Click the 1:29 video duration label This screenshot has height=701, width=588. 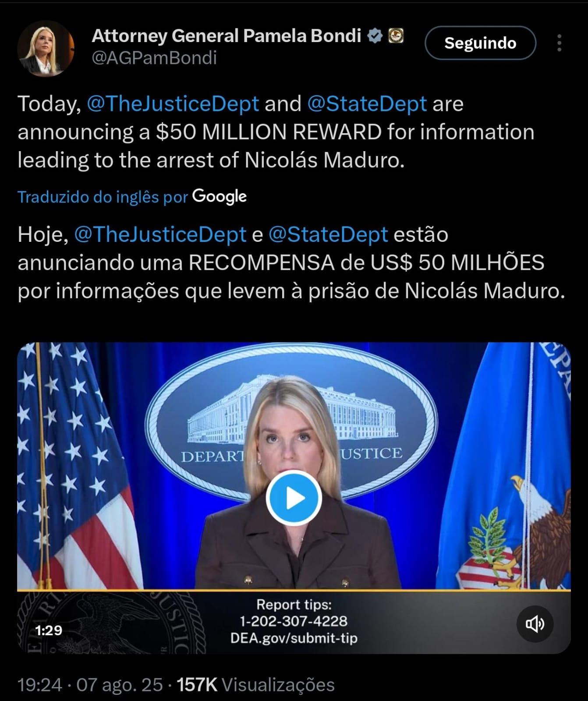49,630
